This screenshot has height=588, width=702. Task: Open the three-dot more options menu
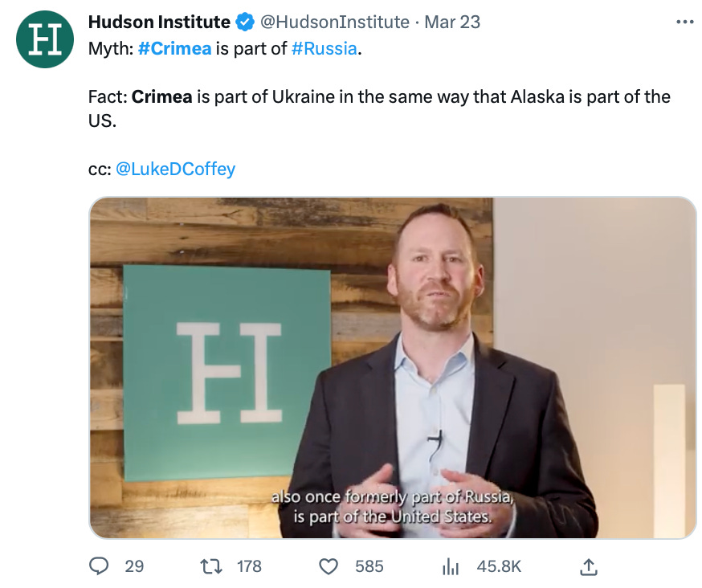click(685, 22)
